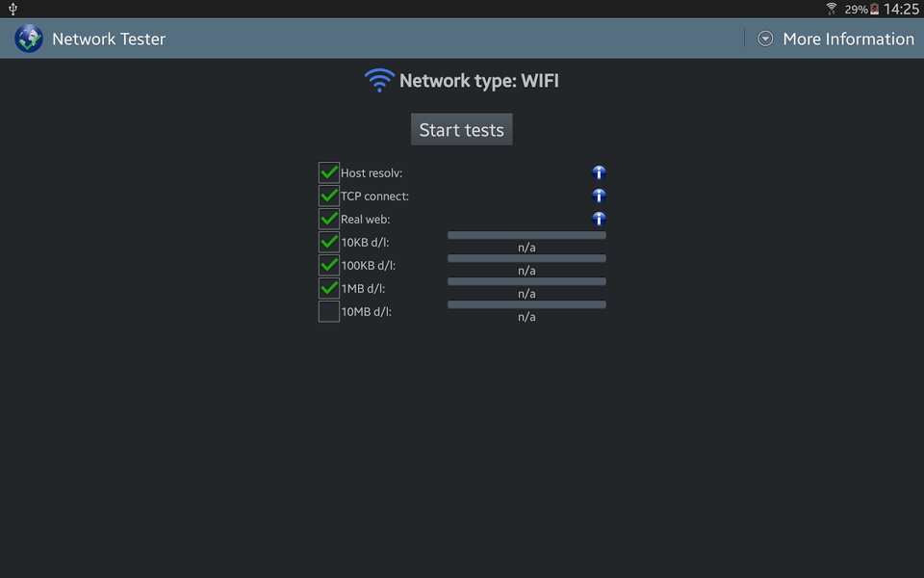Image resolution: width=924 pixels, height=578 pixels.
Task: Open the Network Tester globe app icon
Action: tap(28, 39)
